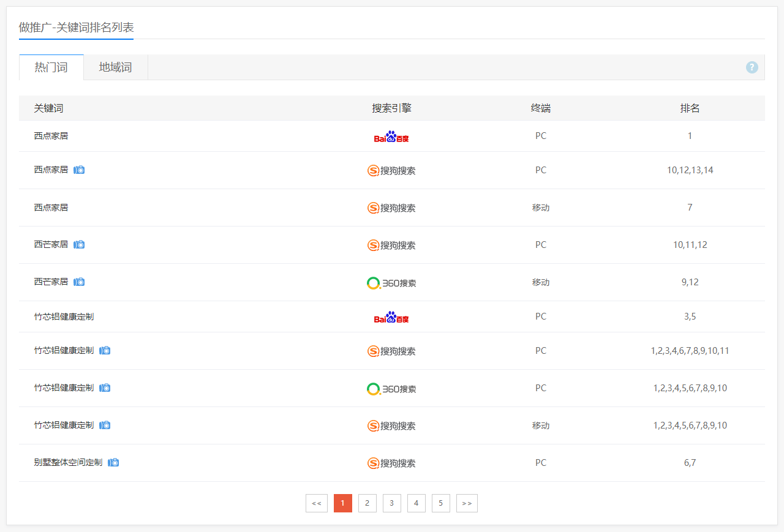Switch to the 地域词 tab

pyautogui.click(x=115, y=67)
